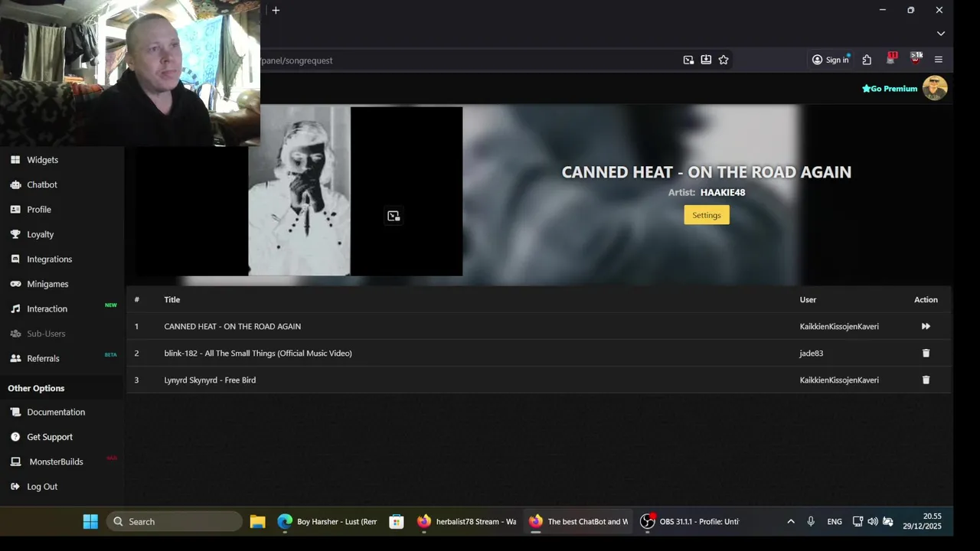Open the Loyalty sidebar section
Screen dimensions: 980x551
click(x=41, y=234)
